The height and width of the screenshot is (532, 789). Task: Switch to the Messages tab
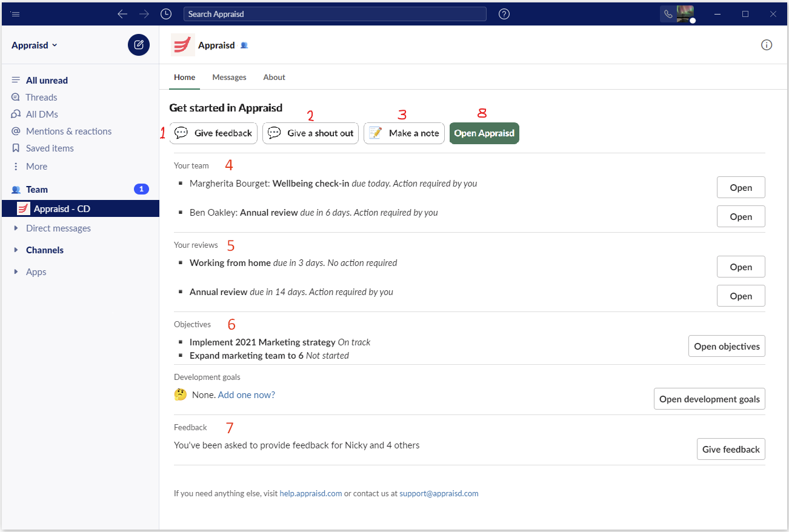click(229, 78)
